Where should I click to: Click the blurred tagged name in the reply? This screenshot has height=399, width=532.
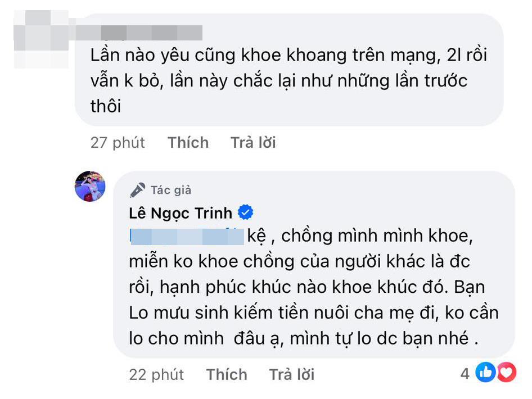187,237
